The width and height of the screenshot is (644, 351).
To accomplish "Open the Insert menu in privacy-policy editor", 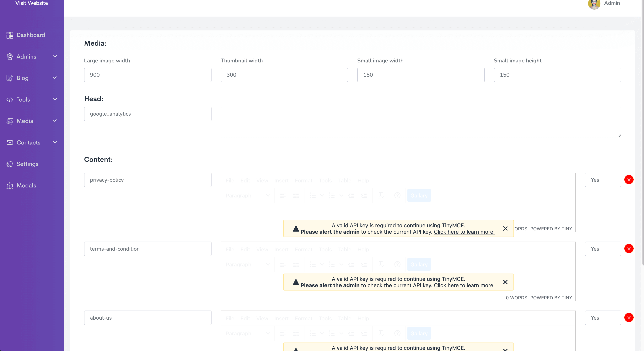I will tap(282, 181).
